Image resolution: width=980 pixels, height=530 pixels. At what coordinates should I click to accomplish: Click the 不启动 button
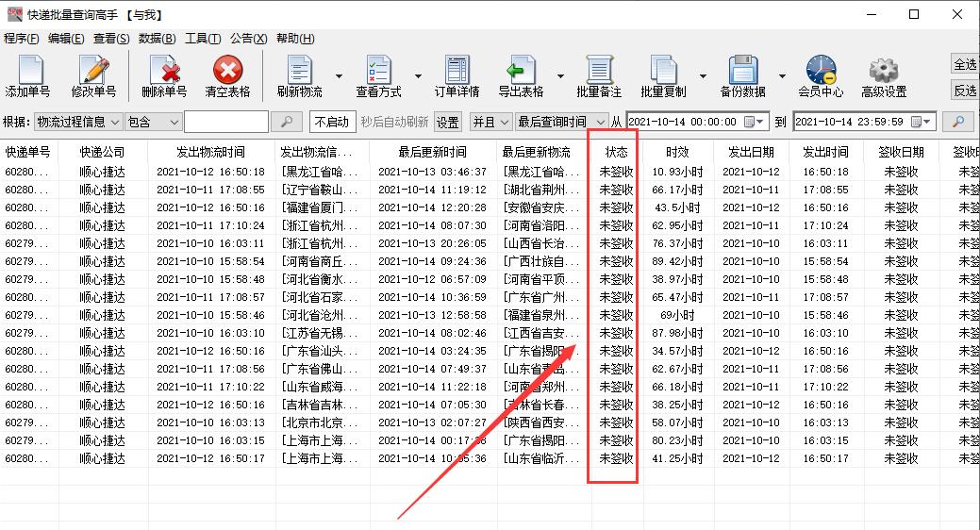[x=332, y=122]
